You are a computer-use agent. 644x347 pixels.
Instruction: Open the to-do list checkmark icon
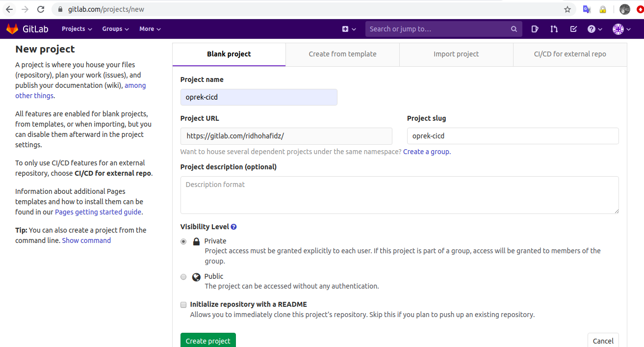click(573, 29)
